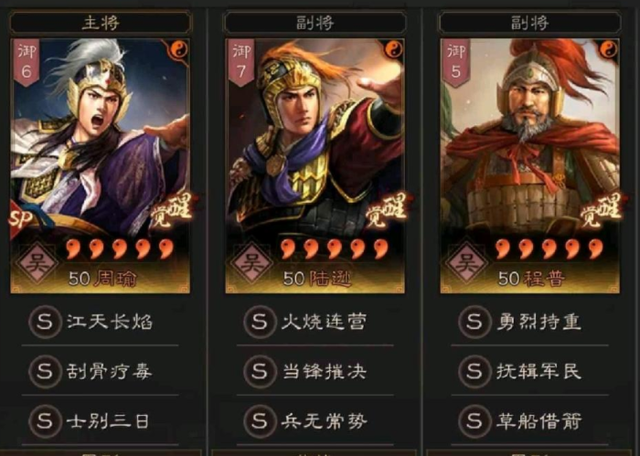Tap the SP badge on 周瑜's card
This screenshot has height=456, width=640.
click(21, 219)
